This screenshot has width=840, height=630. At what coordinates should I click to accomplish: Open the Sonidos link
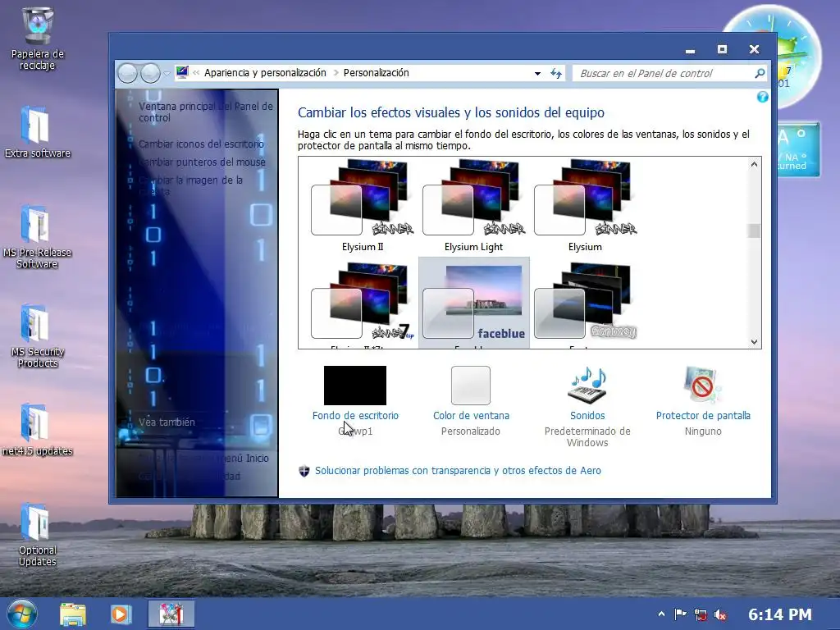pyautogui.click(x=587, y=416)
